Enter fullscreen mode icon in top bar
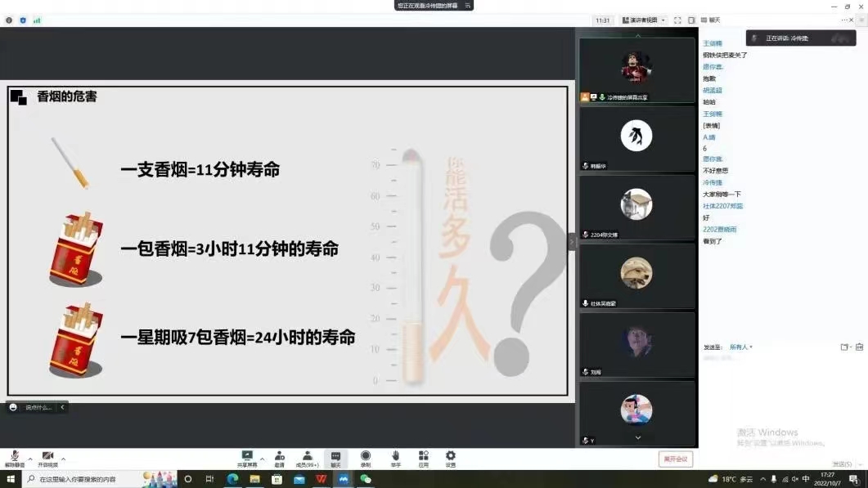 (677, 20)
